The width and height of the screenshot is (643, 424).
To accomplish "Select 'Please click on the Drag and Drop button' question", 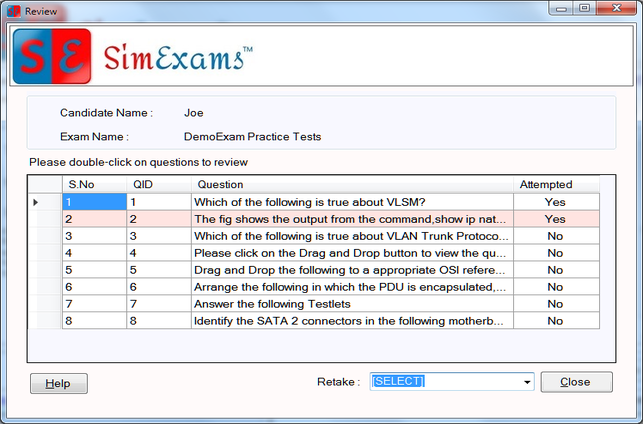I will (x=352, y=253).
